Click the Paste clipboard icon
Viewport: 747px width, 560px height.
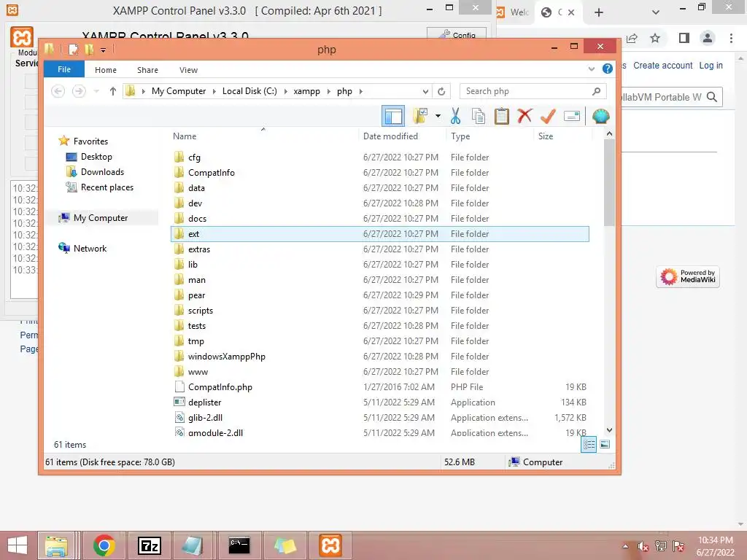(502, 116)
